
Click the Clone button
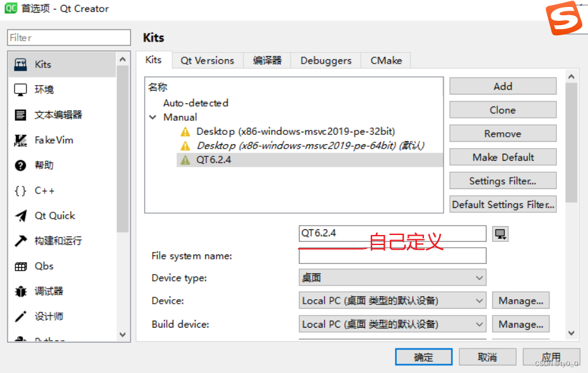click(x=503, y=110)
